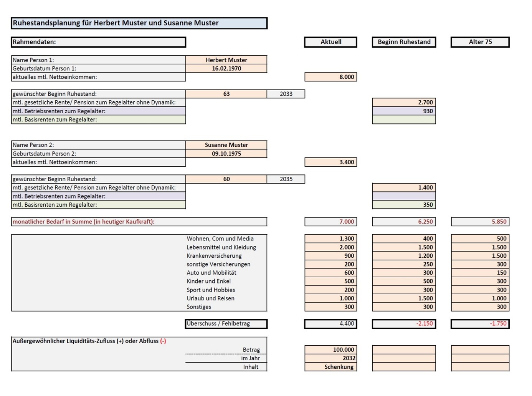
Task: Click the Betrag cell showing 100.000
Action: point(330,350)
